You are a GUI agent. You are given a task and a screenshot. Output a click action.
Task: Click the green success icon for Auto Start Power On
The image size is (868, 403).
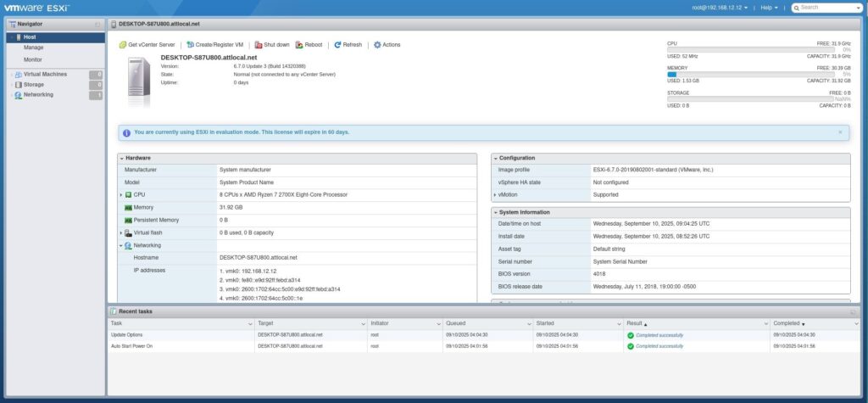click(631, 346)
